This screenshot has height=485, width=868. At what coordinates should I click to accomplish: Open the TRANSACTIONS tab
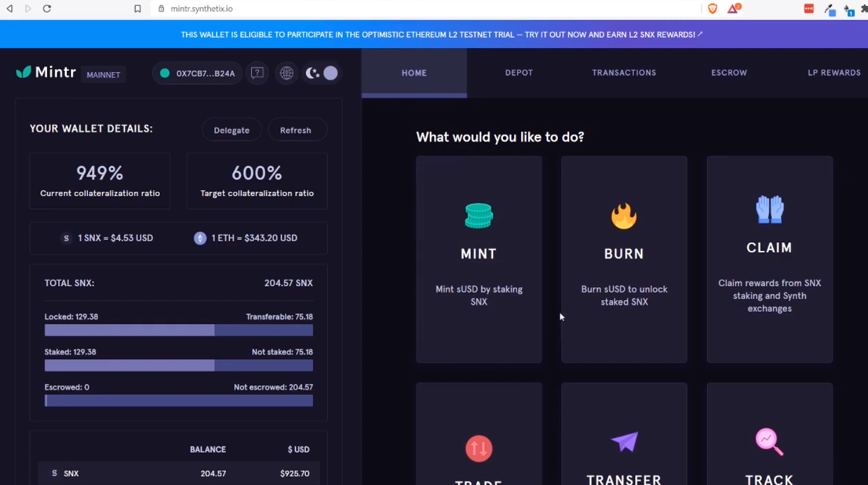[x=624, y=73]
